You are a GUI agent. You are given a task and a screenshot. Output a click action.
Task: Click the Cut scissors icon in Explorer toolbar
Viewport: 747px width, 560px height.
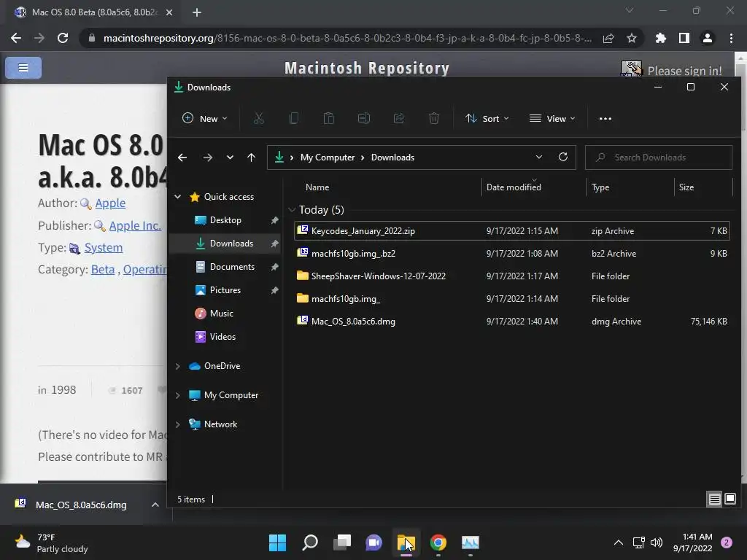click(259, 119)
